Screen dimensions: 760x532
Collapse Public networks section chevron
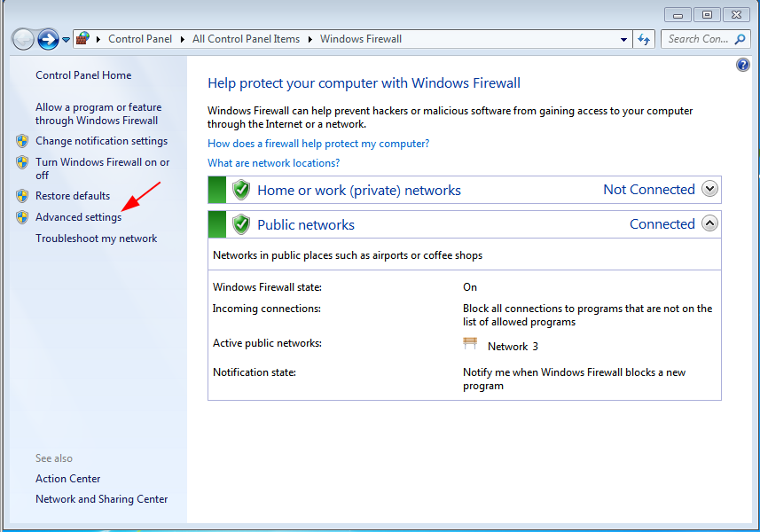point(709,223)
